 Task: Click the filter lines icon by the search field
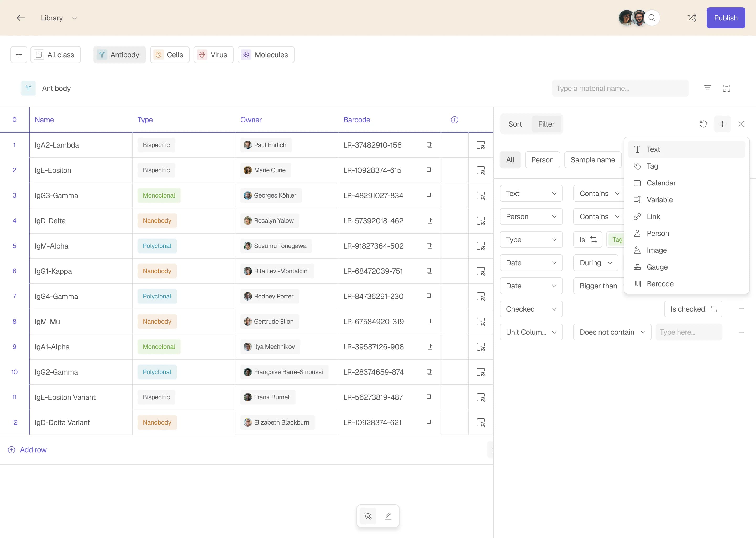[x=707, y=88]
